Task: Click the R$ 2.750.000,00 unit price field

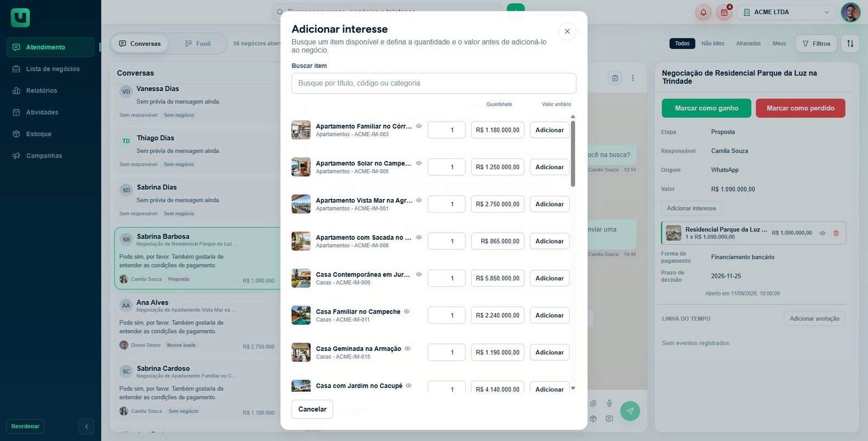Action: pos(497,204)
